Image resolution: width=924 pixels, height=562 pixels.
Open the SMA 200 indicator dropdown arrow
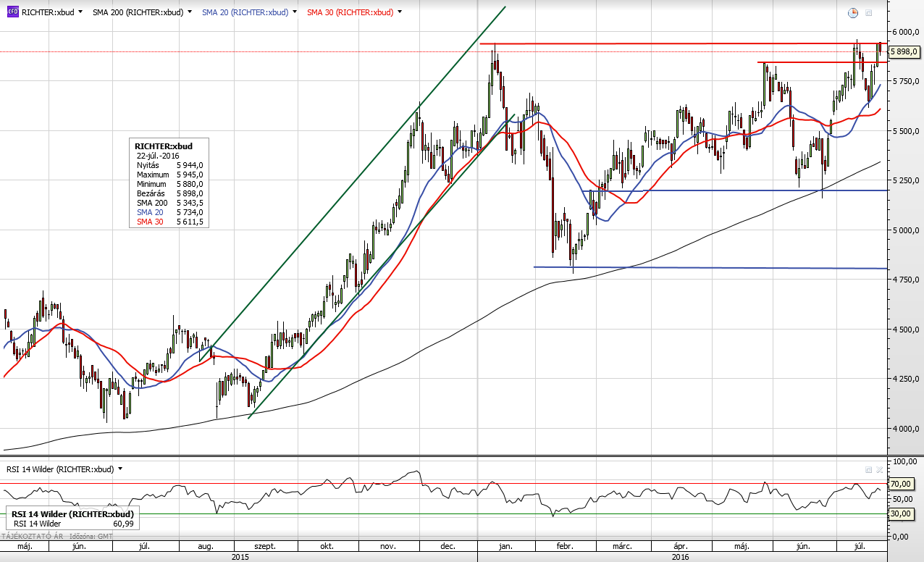pyautogui.click(x=190, y=12)
